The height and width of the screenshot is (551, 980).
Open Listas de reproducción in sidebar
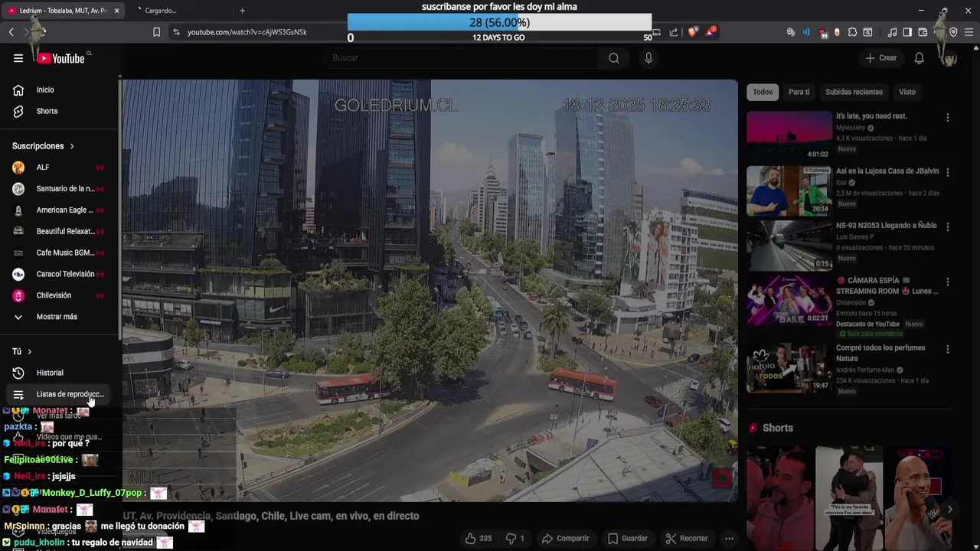click(x=60, y=394)
